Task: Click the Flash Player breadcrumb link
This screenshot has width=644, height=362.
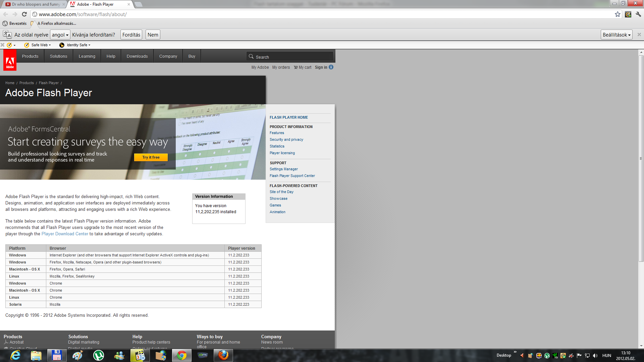Action: pos(49,83)
